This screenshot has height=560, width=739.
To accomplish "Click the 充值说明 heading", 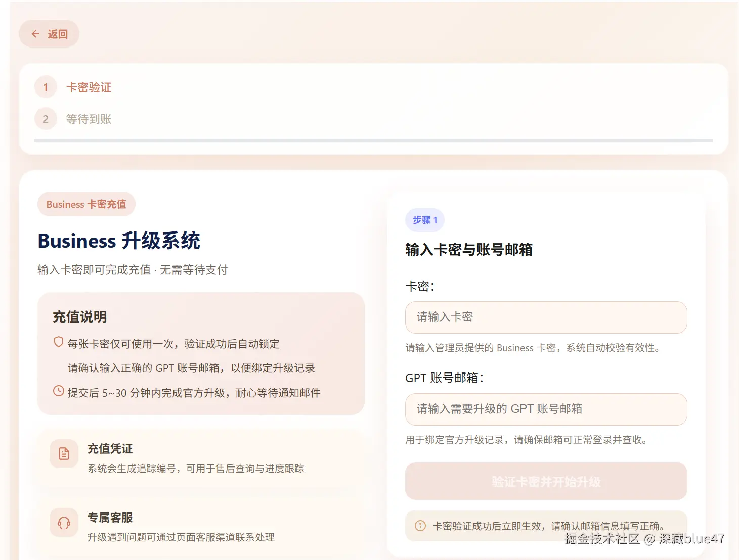I will point(80,317).
